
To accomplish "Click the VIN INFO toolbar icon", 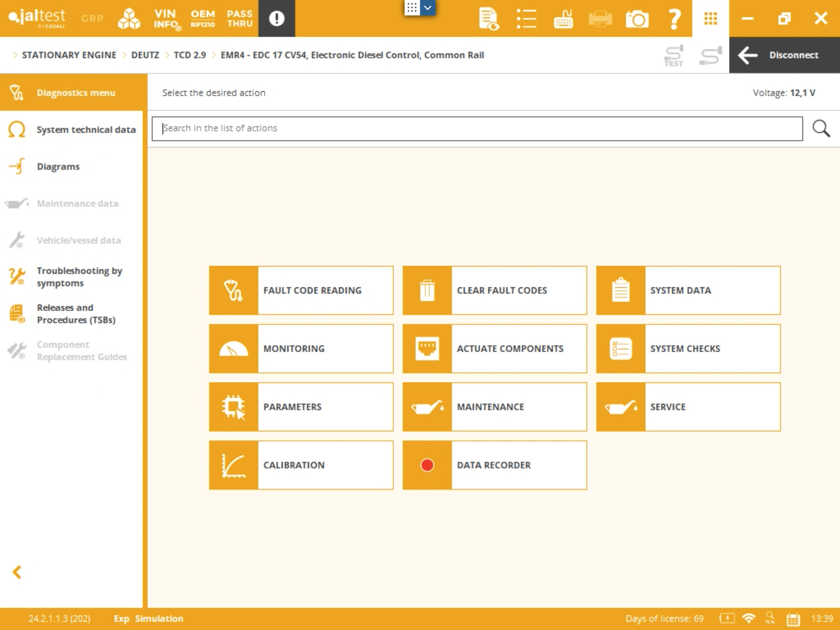I will pyautogui.click(x=166, y=19).
